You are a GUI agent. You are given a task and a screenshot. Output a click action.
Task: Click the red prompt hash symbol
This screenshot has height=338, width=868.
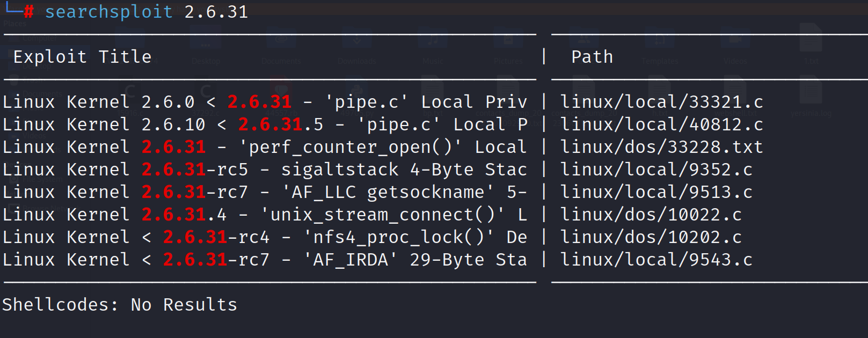28,12
